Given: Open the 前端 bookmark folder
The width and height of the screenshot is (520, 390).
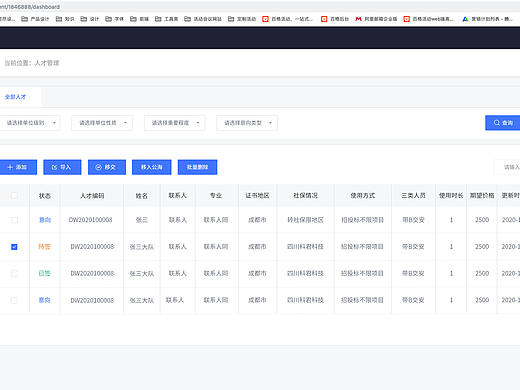Looking at the screenshot, I should (139, 19).
